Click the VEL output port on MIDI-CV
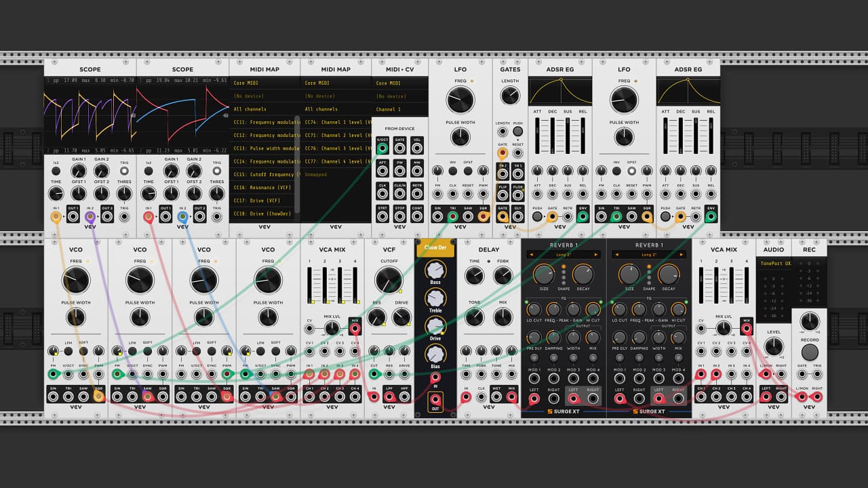This screenshot has height=488, width=868. click(x=417, y=148)
